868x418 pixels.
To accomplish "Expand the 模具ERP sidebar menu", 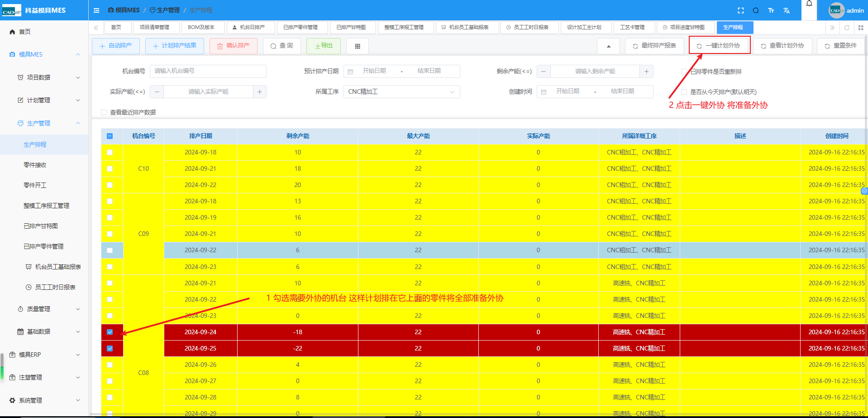I will 44,355.
